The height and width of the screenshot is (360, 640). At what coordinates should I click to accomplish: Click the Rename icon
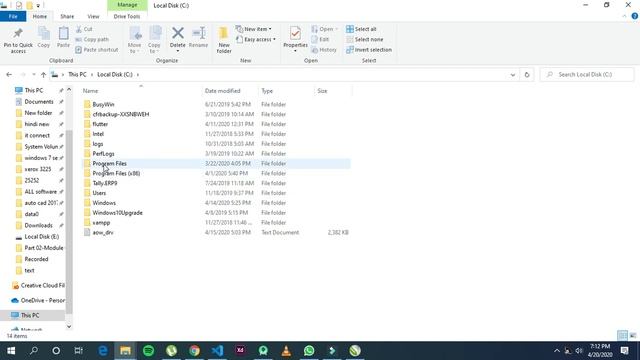199,33
